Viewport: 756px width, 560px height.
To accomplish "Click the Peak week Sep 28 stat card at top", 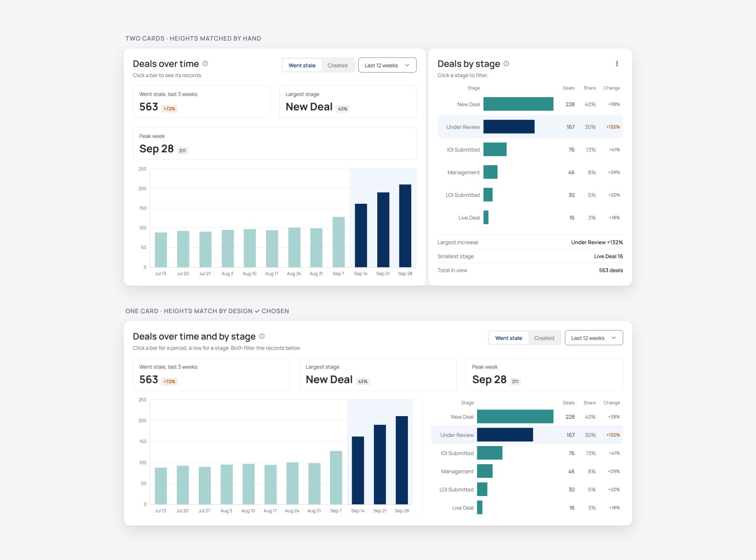I will coord(275,143).
